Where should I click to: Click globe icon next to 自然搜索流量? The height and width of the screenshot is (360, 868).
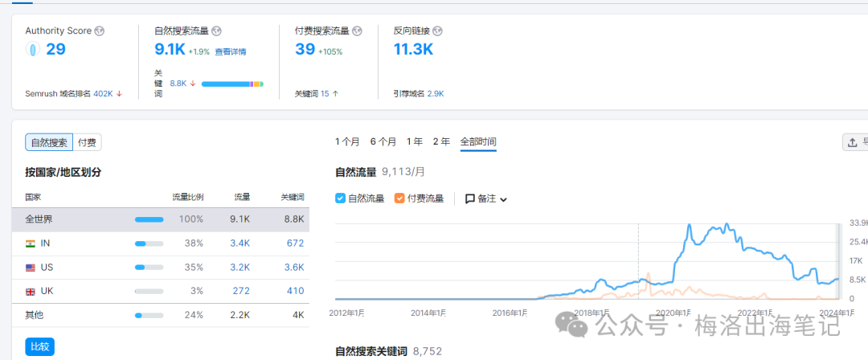point(216,31)
